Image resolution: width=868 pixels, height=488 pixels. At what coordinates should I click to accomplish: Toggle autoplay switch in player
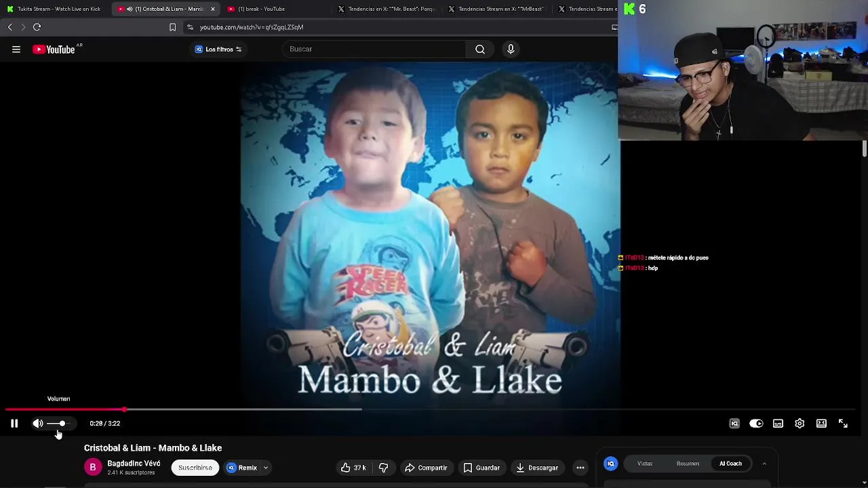pos(756,424)
